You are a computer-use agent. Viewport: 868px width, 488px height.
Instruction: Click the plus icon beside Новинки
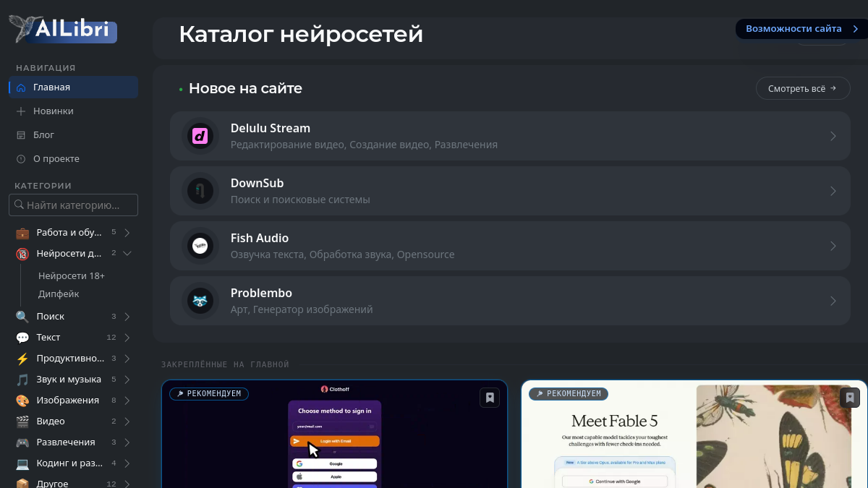(x=21, y=111)
